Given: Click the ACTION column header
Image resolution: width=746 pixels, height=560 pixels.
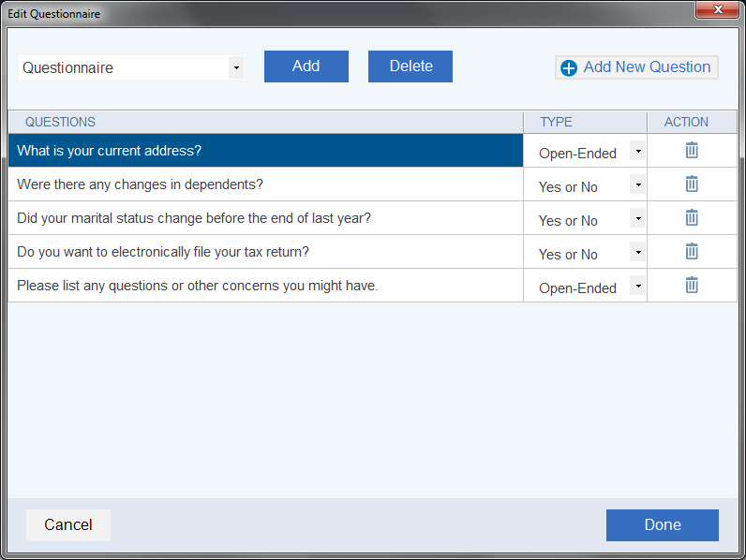Looking at the screenshot, I should (692, 122).
